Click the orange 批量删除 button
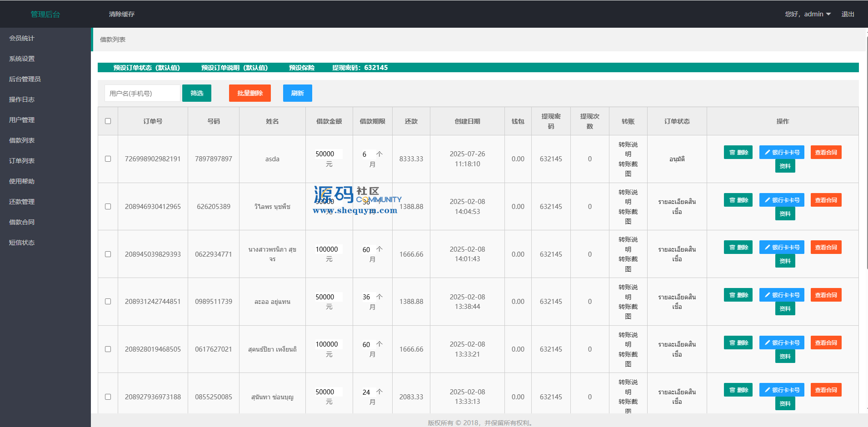The width and height of the screenshot is (868, 427). 249,93
